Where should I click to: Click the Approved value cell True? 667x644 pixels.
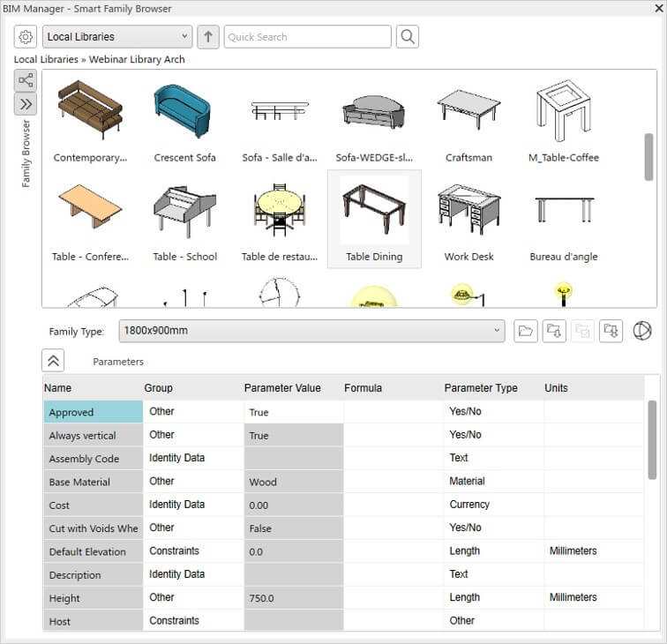pyautogui.click(x=294, y=412)
